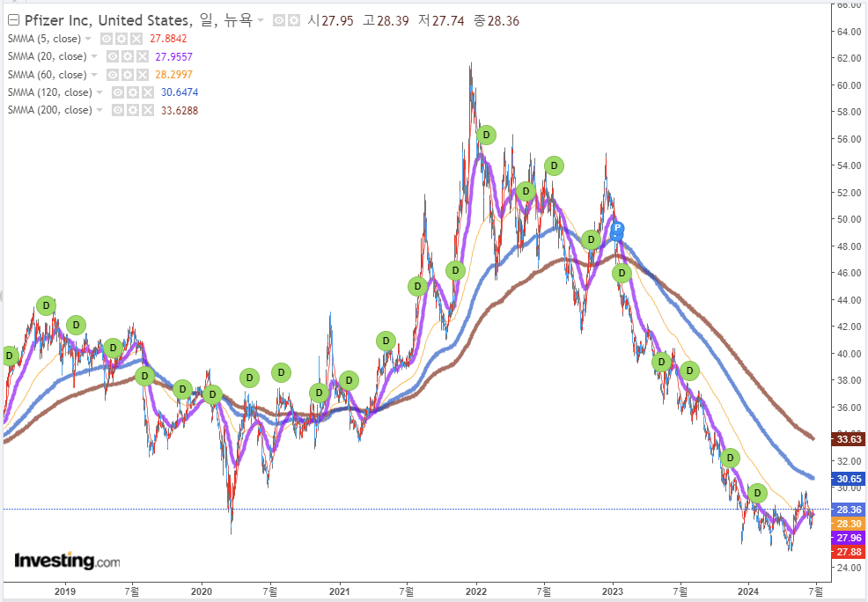The image size is (868, 602).
Task: Remove the SMMA (60, close) indicator
Action: 143,75
